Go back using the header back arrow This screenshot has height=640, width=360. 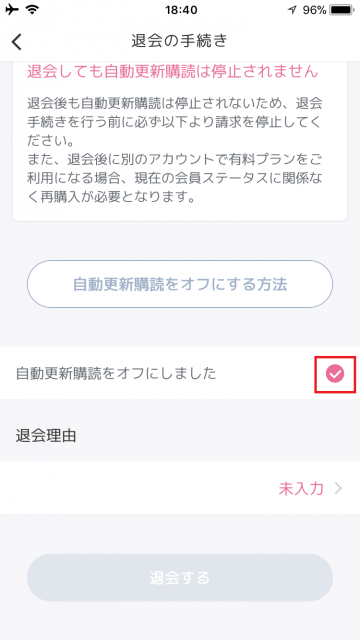coord(17,42)
